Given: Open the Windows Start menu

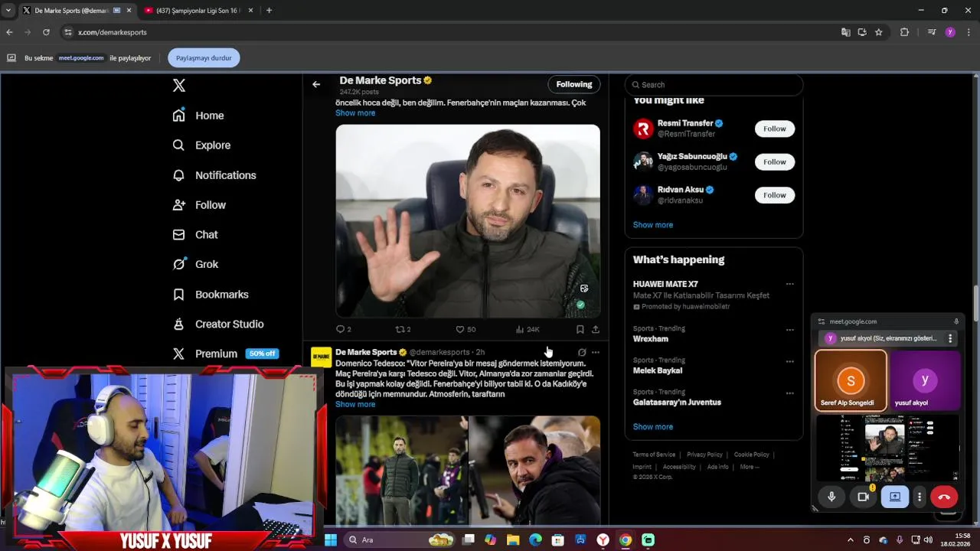Looking at the screenshot, I should pos(331,540).
